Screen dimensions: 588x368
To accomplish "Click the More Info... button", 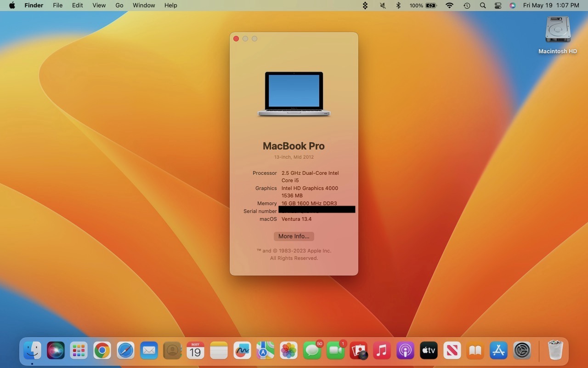I will pos(294,236).
